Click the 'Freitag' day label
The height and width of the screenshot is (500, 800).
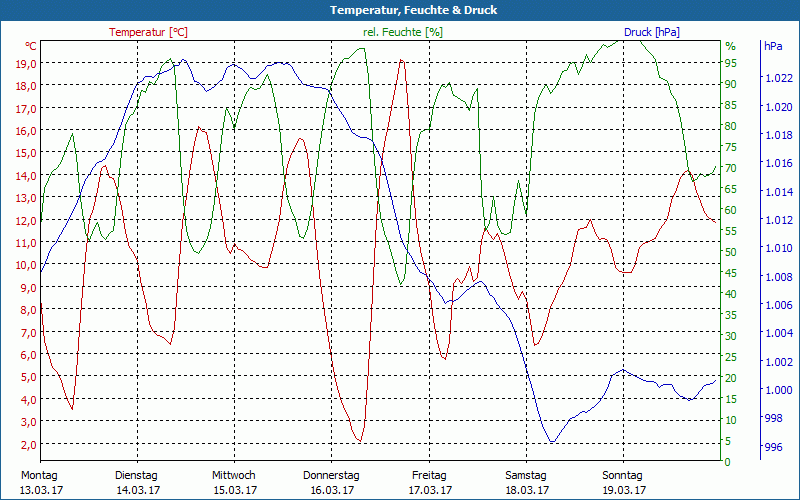coord(429,475)
